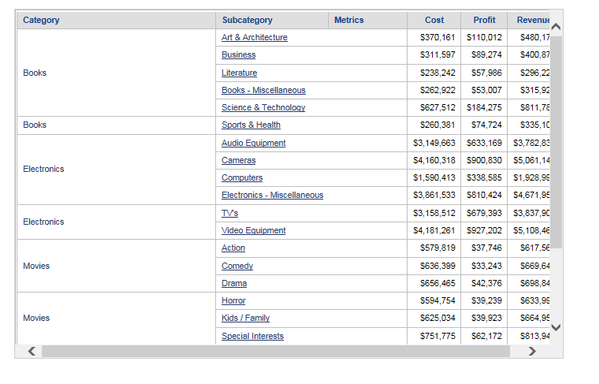
Task: Open the Art & Architecture link
Action: tap(254, 37)
